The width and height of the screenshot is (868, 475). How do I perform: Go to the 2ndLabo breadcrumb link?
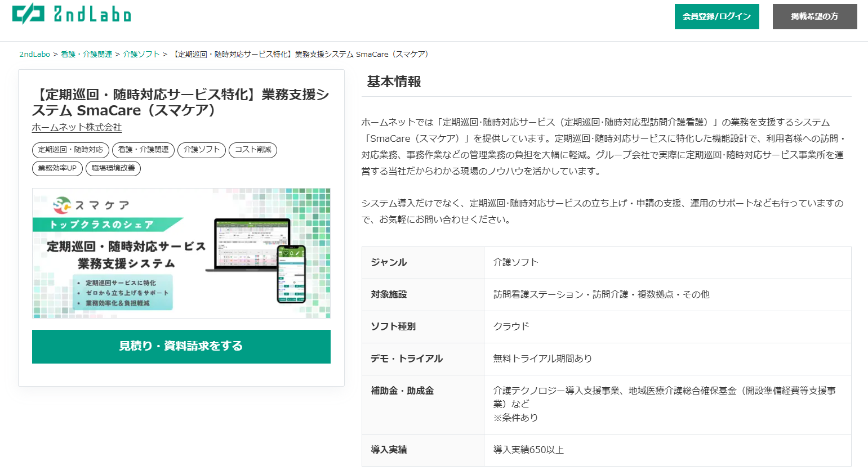pos(34,55)
